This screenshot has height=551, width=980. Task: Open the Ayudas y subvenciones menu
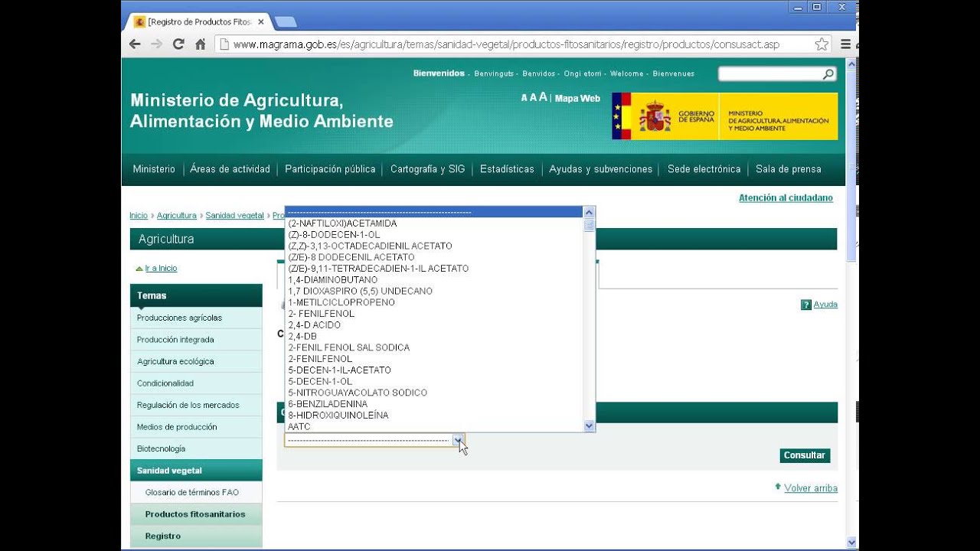click(600, 169)
